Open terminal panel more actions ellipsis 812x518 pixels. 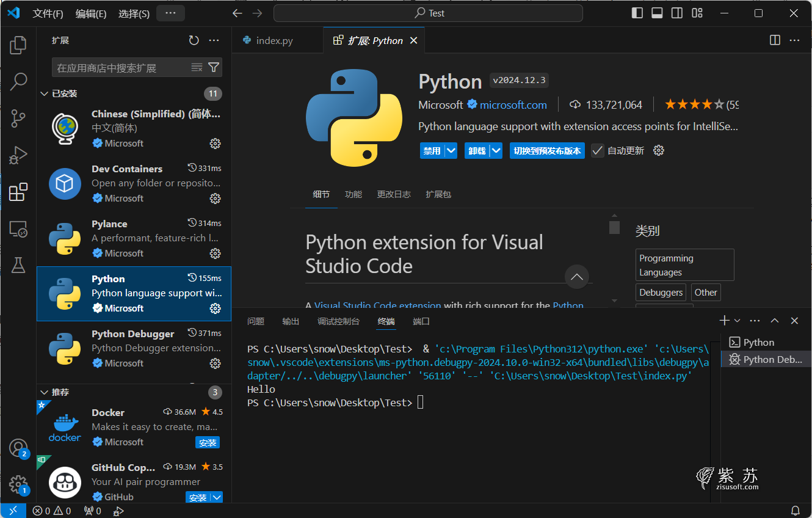[755, 321]
